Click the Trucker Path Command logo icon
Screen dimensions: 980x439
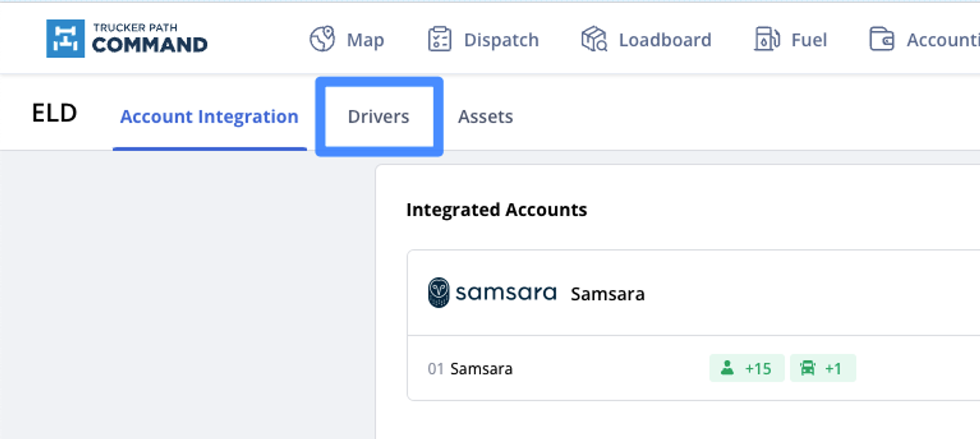[x=65, y=38]
